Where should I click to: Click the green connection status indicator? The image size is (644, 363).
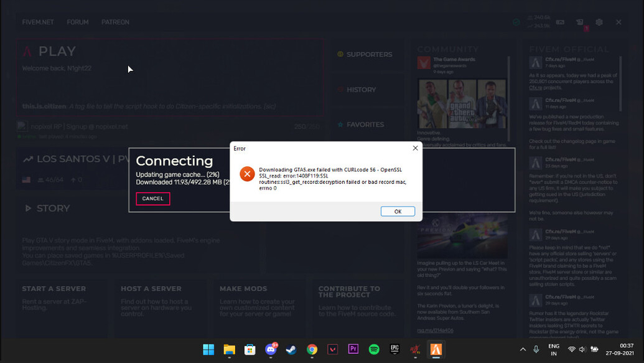point(516,21)
